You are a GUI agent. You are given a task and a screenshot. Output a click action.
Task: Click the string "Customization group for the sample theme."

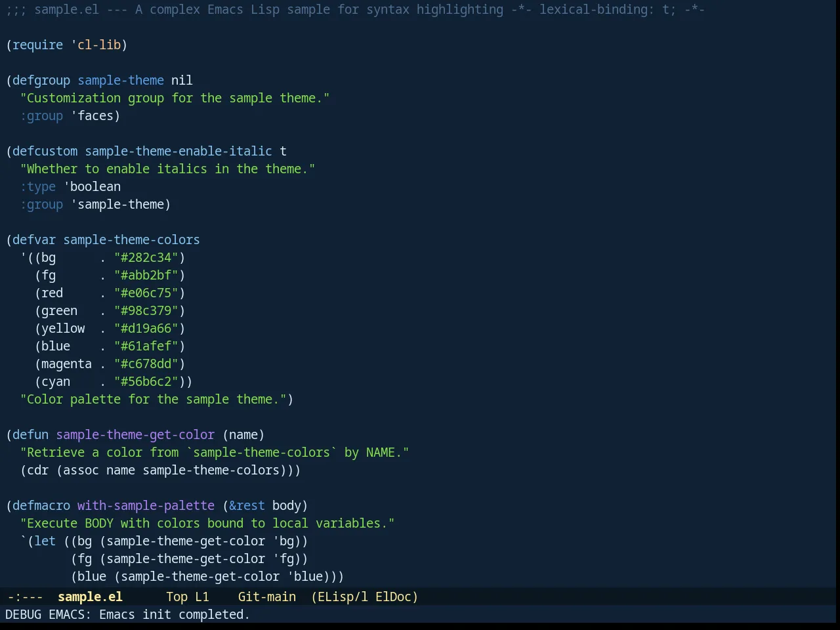pyautogui.click(x=175, y=98)
